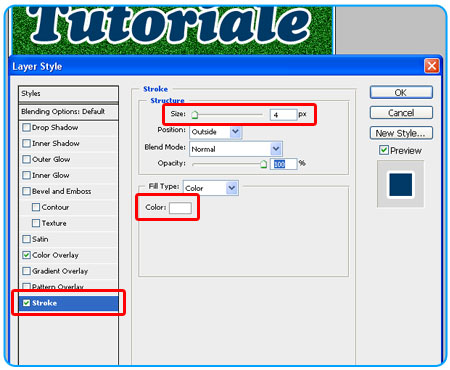Open the Drop Shadow settings label

[x=55, y=128]
